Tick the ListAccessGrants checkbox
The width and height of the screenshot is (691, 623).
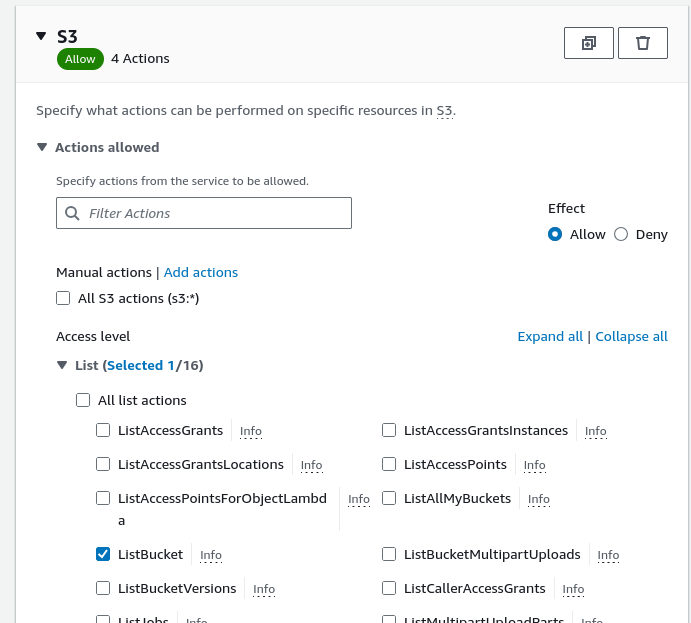103,430
